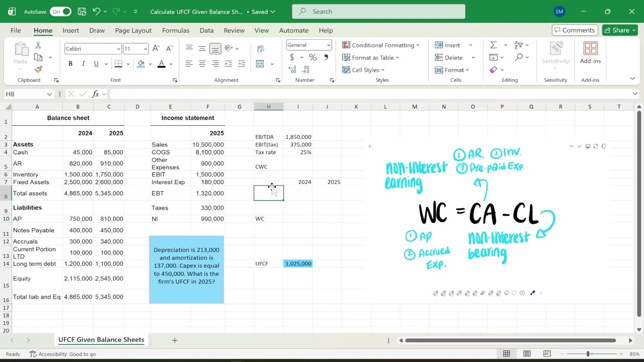This screenshot has height=362, width=644.
Task: Expand Conditional Formatting menu
Action: [x=381, y=45]
